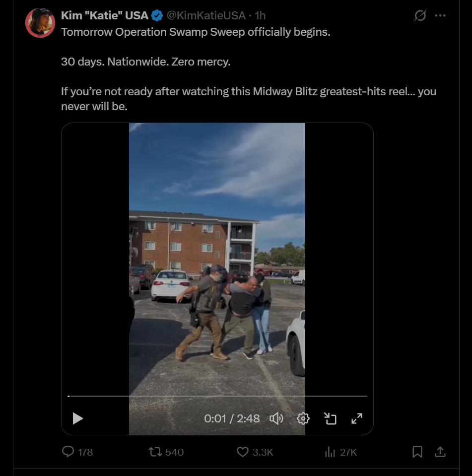Image resolution: width=472 pixels, height=476 pixels.
Task: Open the 1h timestamp permalink
Action: point(260,15)
